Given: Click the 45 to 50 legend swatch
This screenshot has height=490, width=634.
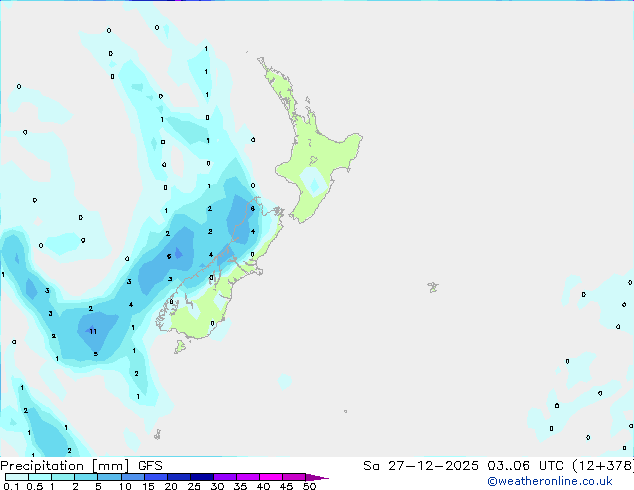Looking at the screenshot, I should (x=294, y=477).
